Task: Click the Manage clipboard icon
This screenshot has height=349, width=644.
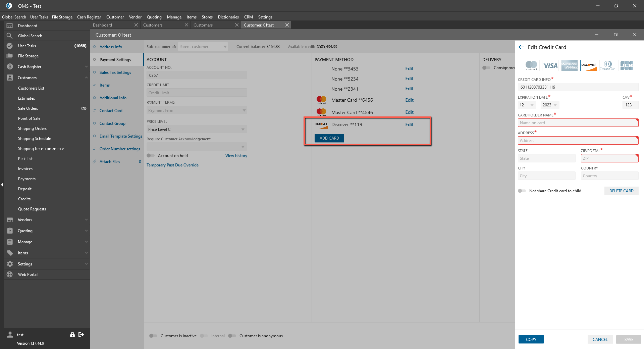Action: pos(10,242)
